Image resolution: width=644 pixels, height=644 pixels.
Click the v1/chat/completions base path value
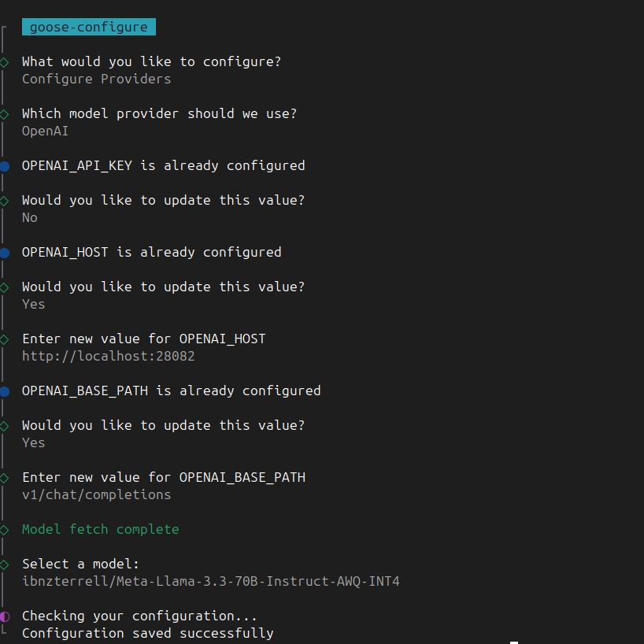(x=96, y=494)
